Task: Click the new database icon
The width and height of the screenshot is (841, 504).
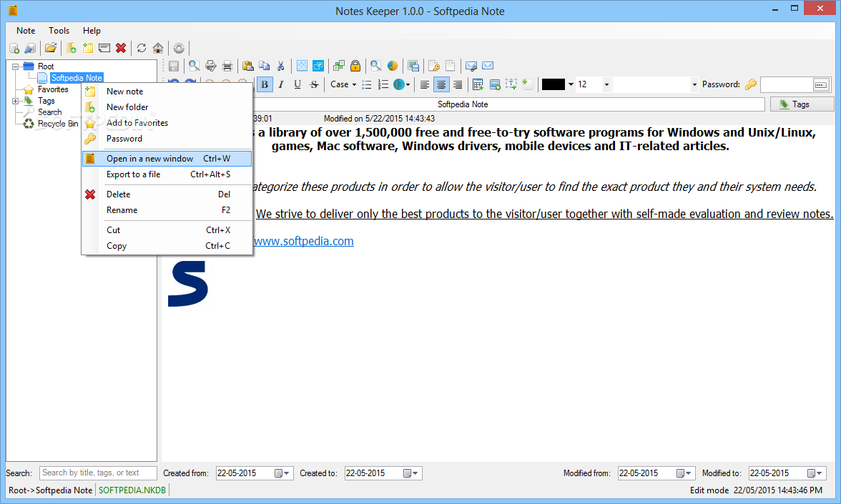Action: pyautogui.click(x=14, y=49)
